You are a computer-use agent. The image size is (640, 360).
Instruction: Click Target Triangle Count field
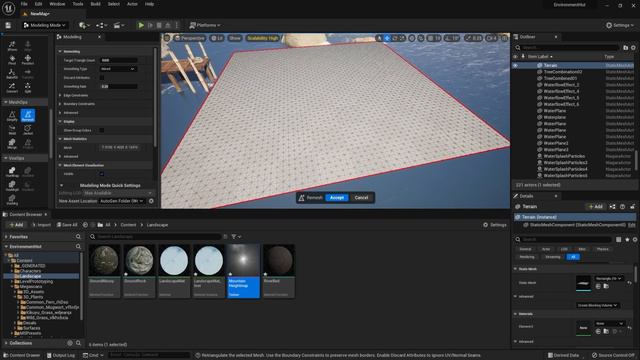point(119,60)
